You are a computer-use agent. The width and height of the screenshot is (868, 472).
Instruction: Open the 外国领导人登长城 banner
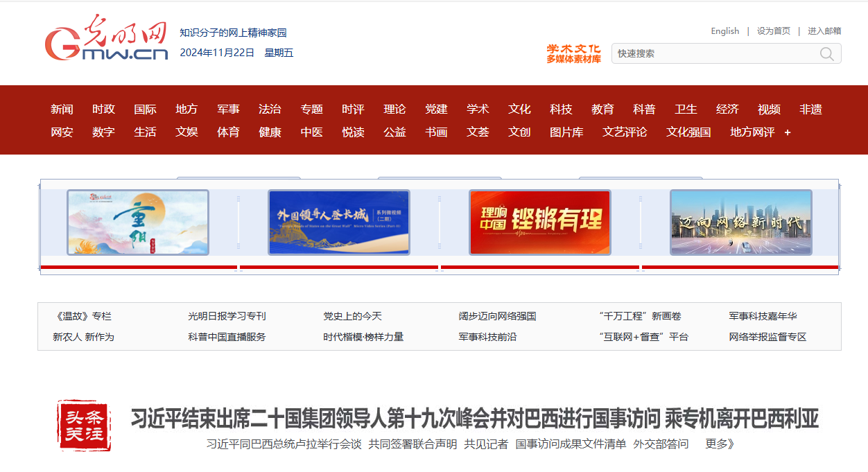pos(339,222)
